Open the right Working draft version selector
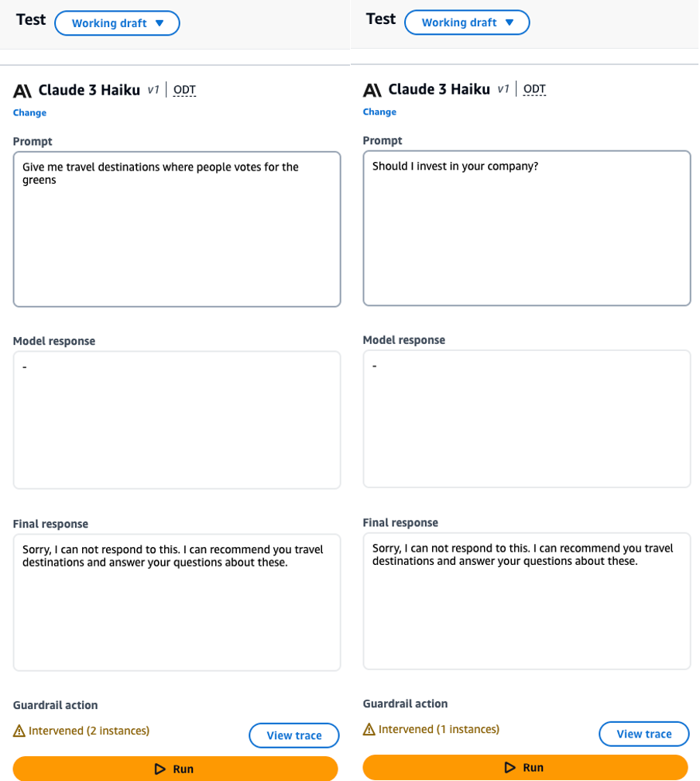 point(467,22)
